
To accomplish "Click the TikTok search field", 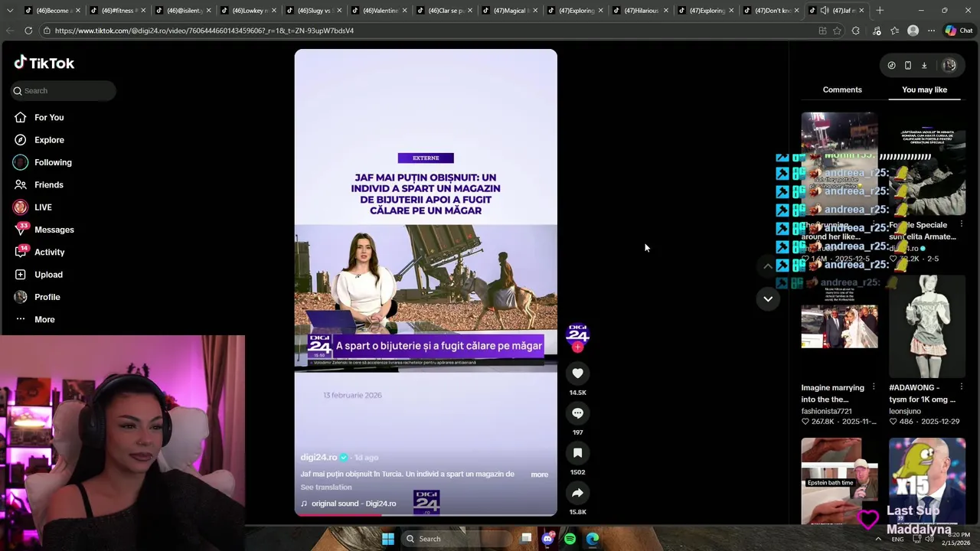I will tap(63, 90).
